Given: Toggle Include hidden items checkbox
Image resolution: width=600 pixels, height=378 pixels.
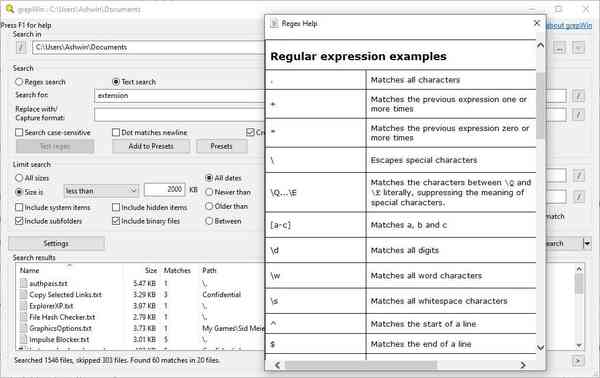Looking at the screenshot, I should click(116, 207).
